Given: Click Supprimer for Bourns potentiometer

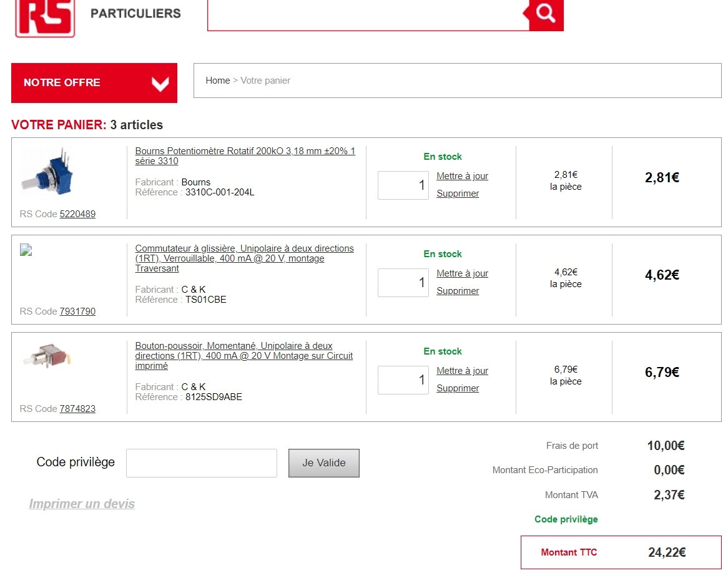Looking at the screenshot, I should (457, 193).
